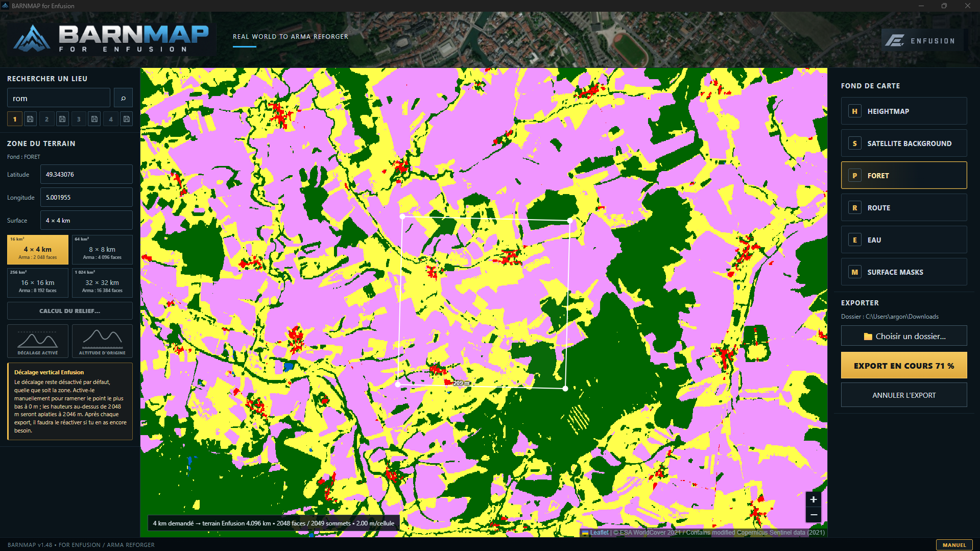Load saved location slot 4
This screenshot has width=980, height=551.
111,119
